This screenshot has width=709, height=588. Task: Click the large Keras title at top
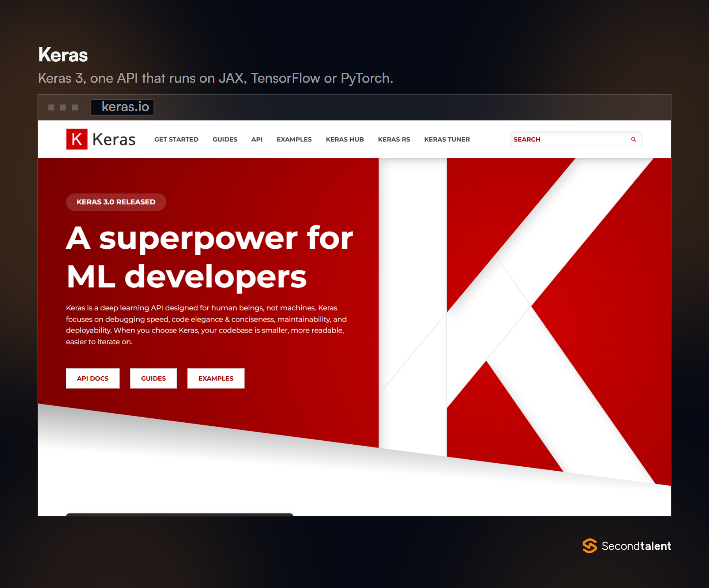(x=63, y=55)
